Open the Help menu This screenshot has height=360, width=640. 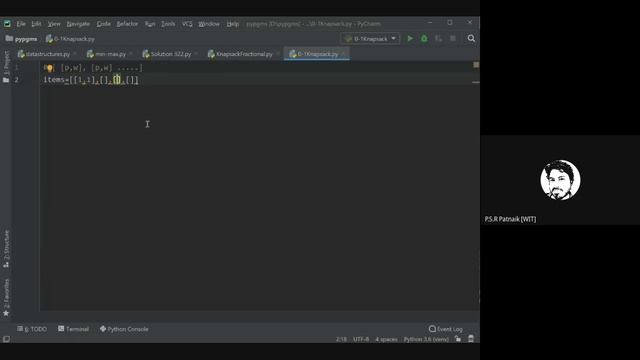[x=233, y=24]
